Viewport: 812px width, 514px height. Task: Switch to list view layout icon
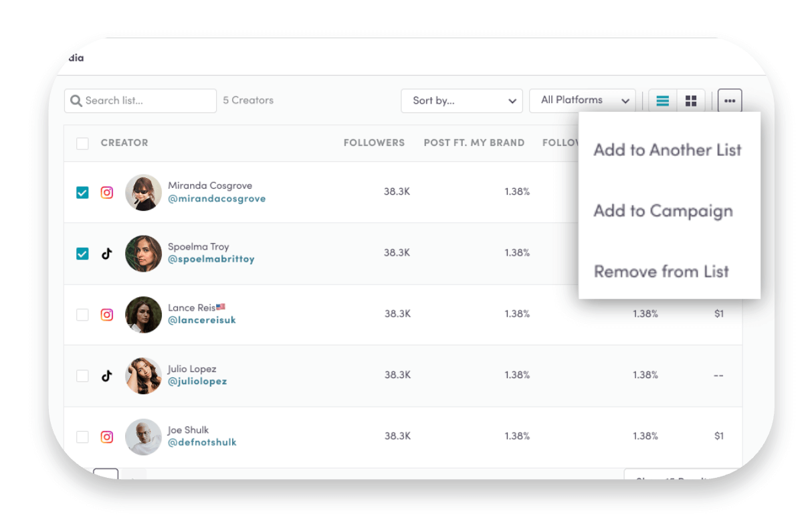coord(662,101)
